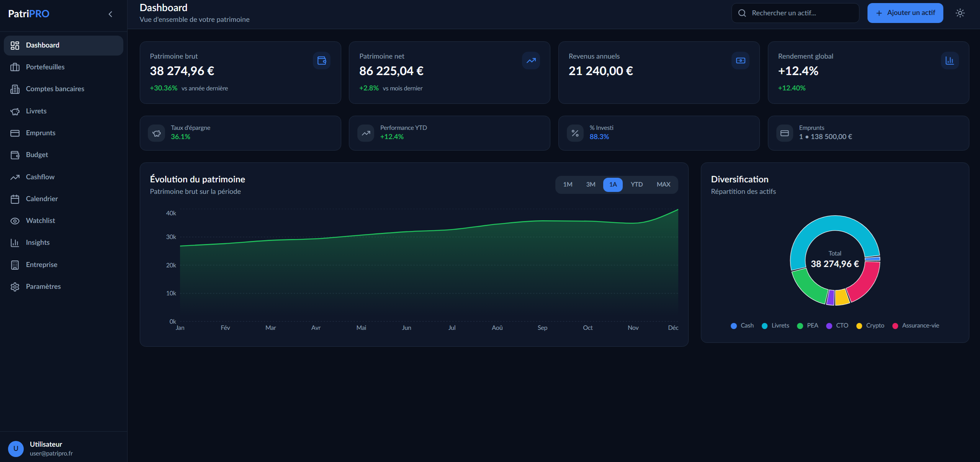Click the Paramètres gear icon
The height and width of the screenshot is (462, 980).
pos(15,287)
